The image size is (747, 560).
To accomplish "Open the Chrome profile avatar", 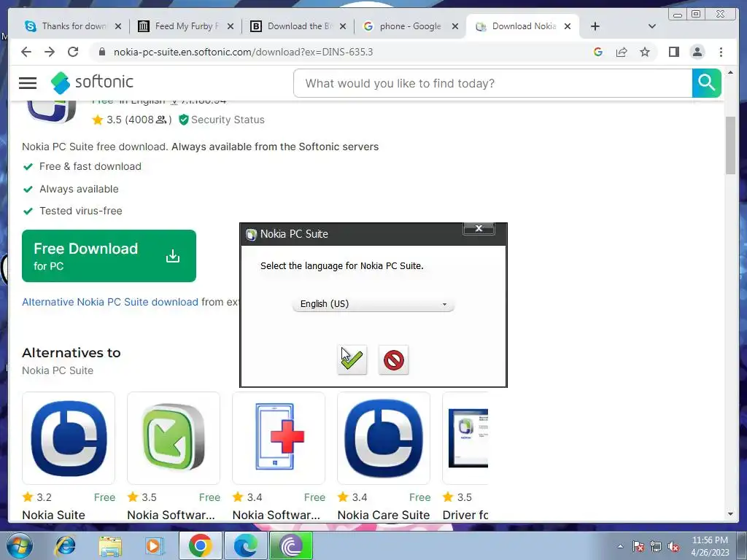I will click(x=697, y=52).
